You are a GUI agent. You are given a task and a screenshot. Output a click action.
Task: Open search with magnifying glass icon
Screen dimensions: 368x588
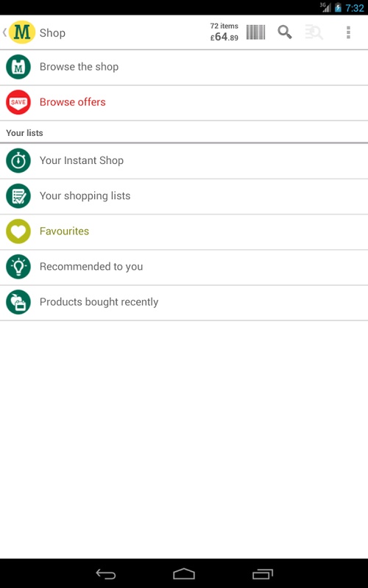pyautogui.click(x=285, y=32)
